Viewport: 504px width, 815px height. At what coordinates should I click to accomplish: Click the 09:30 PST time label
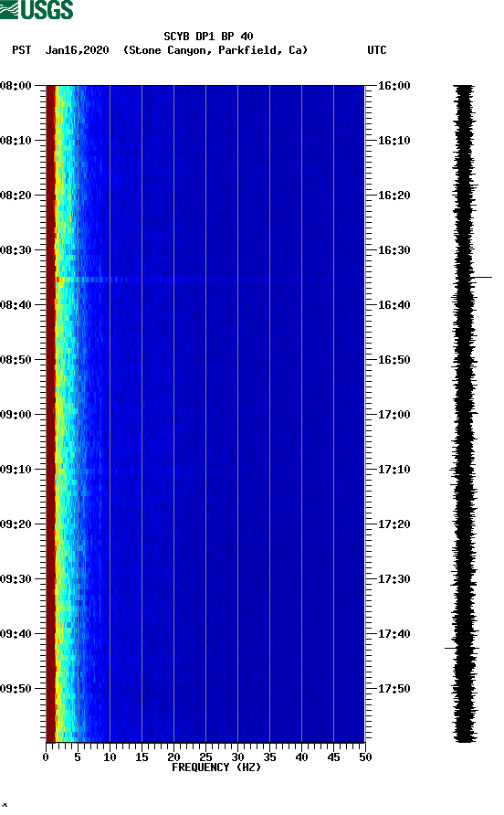click(16, 579)
